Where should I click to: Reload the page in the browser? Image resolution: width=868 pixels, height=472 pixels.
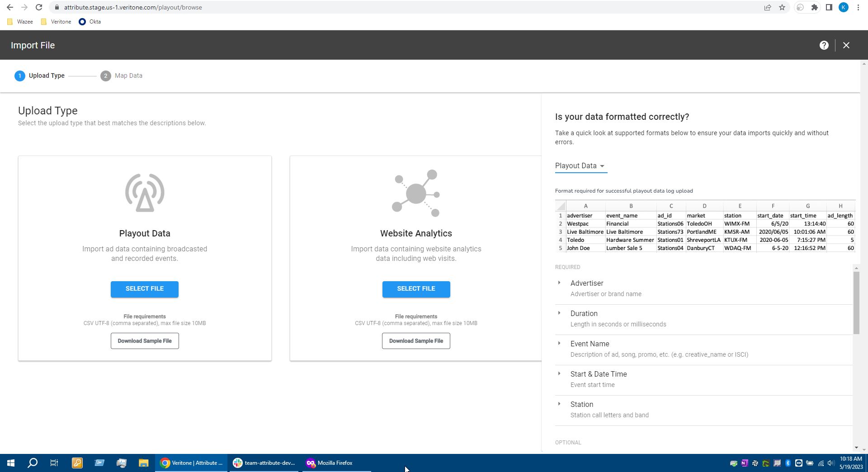pos(39,7)
